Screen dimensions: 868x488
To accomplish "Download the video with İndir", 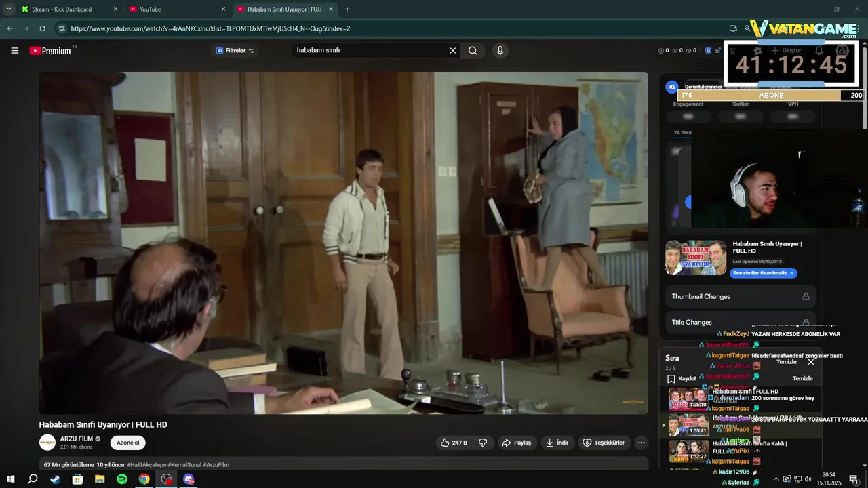I will pos(557,443).
